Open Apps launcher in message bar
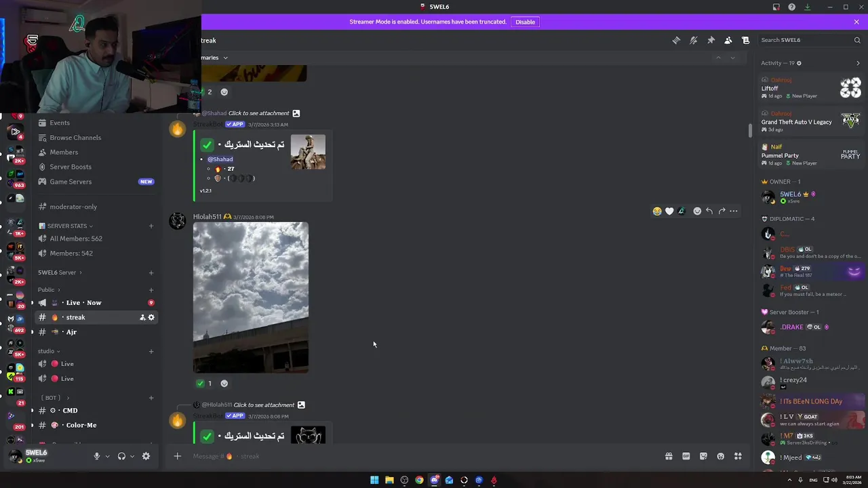The height and width of the screenshot is (488, 868). pos(738,456)
